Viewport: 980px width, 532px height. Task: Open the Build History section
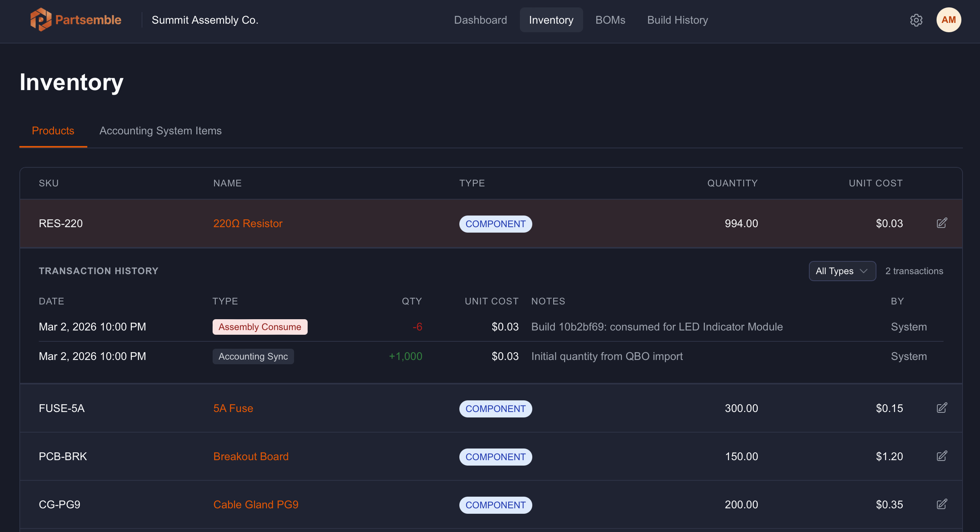(677, 20)
